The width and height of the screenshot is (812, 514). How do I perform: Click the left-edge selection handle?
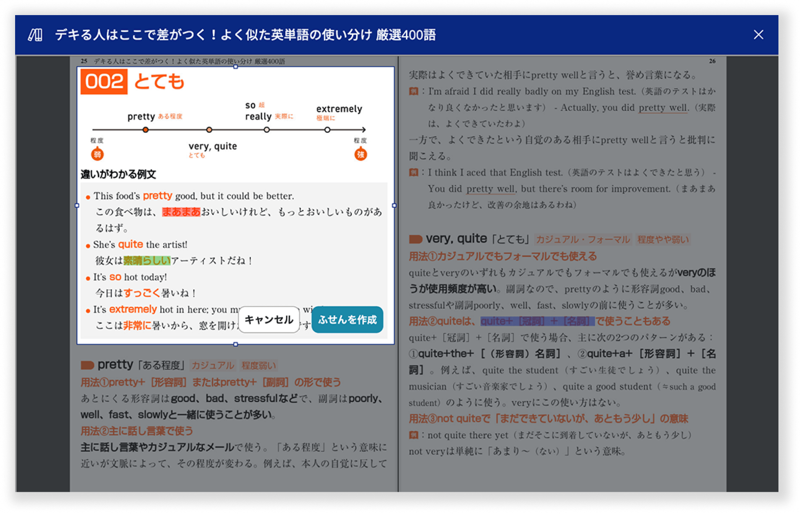77,205
